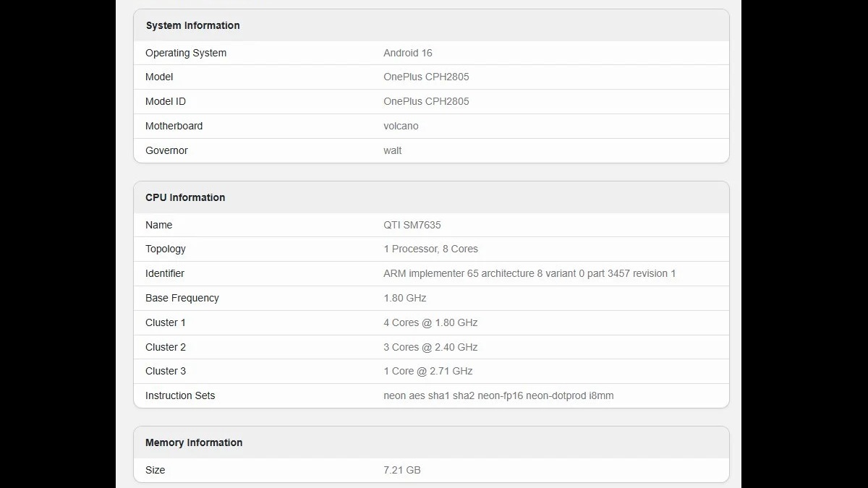Click Cluster 2 value 3 Cores @ 2.40 GHz
The height and width of the screenshot is (488, 868).
coord(430,347)
